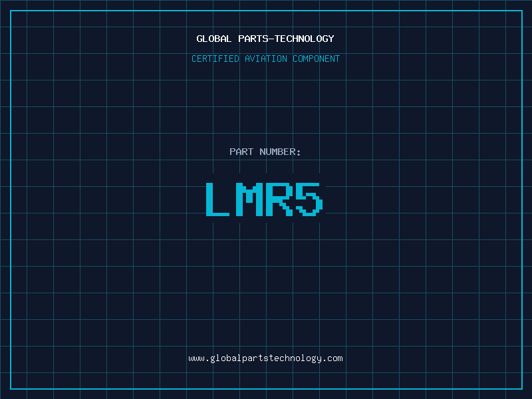The width and height of the screenshot is (532, 399).
Task: Select the LMR5 part number text
Action: (264, 199)
